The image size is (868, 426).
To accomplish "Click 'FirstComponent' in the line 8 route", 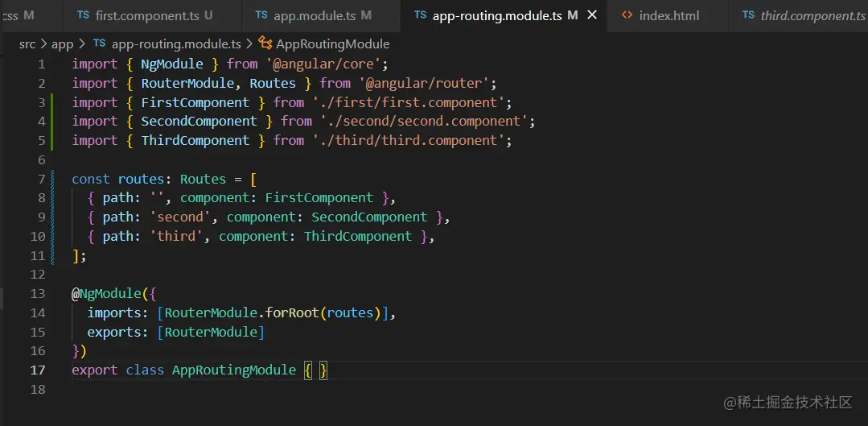I will (319, 198).
